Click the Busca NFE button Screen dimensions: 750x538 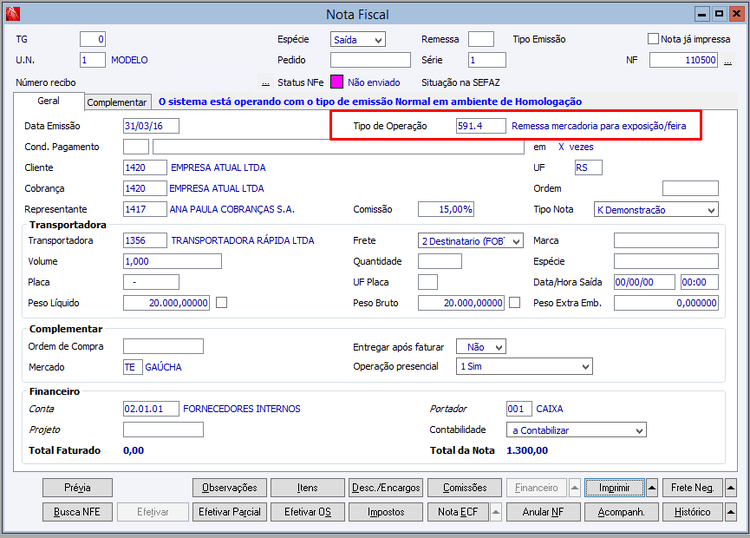click(77, 512)
